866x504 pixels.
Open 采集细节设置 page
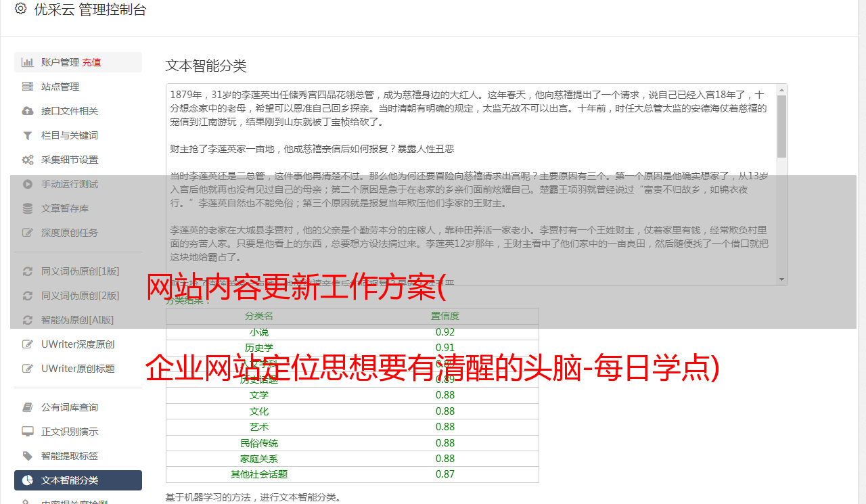coord(78,160)
